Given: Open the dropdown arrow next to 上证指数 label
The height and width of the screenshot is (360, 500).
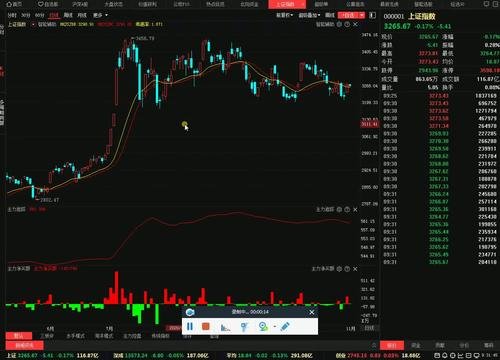Looking at the screenshot, I should 33,24.
